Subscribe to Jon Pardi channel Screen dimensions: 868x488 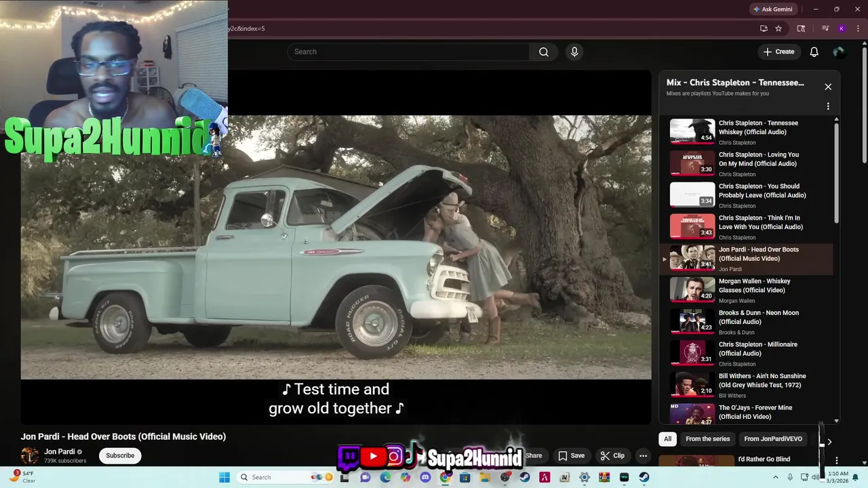point(120,455)
